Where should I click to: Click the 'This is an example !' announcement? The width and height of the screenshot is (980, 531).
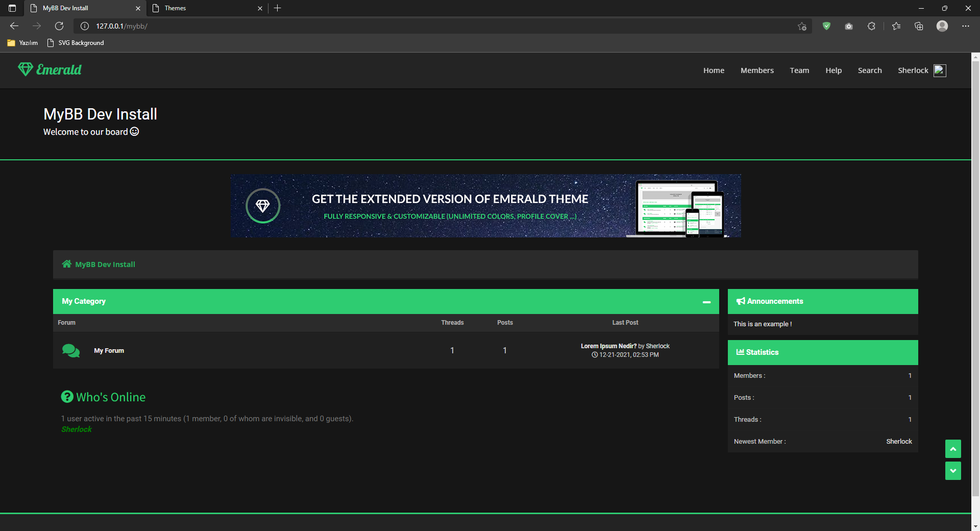763,324
